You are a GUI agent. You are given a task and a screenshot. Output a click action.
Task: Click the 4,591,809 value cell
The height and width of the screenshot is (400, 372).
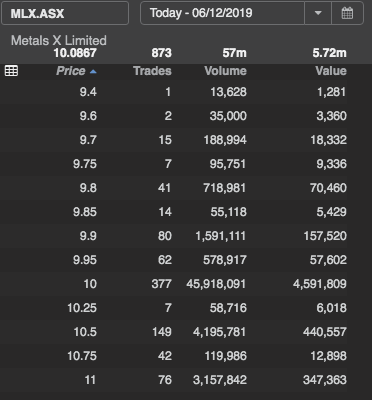(320, 284)
